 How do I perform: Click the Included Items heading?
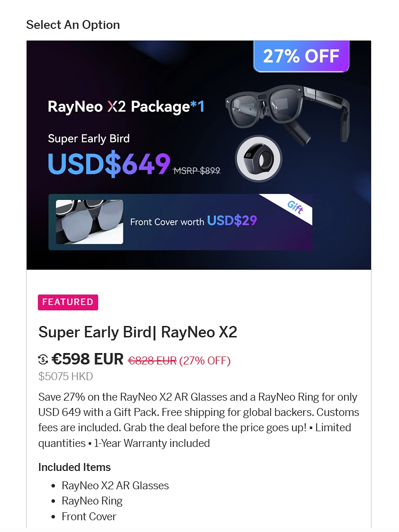pos(75,467)
